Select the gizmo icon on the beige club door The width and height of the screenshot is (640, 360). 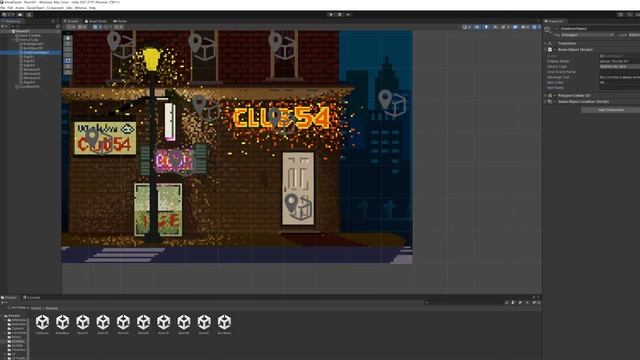tap(298, 207)
